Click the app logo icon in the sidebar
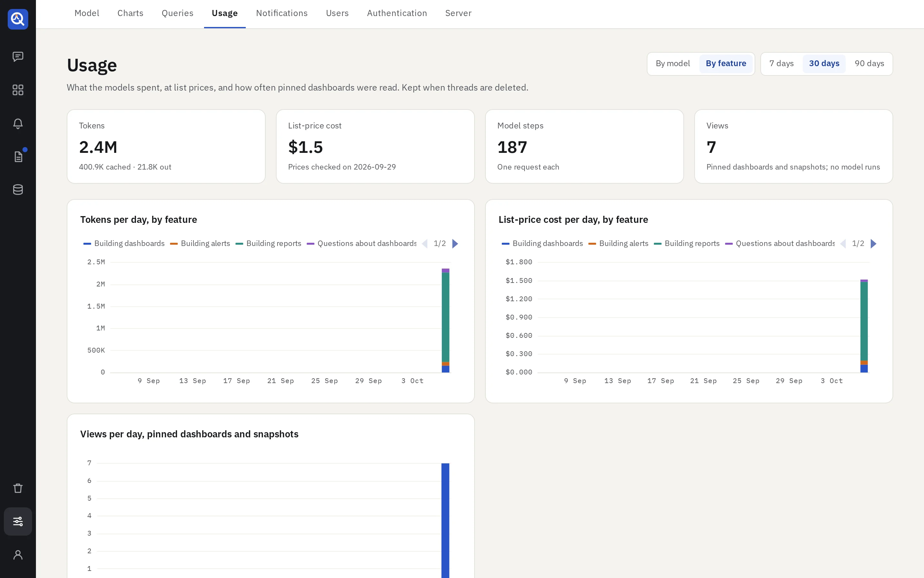Viewport: 924px width, 578px height. pyautogui.click(x=18, y=19)
